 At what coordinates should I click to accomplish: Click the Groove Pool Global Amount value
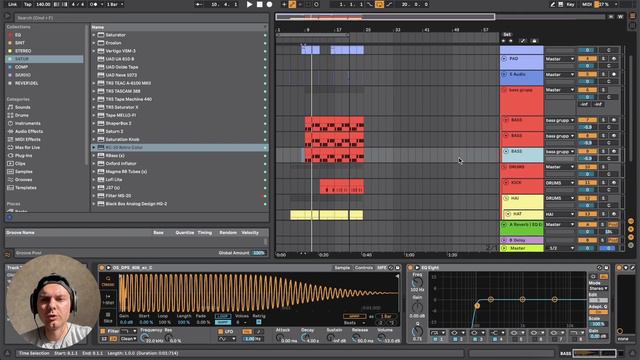[x=259, y=253]
